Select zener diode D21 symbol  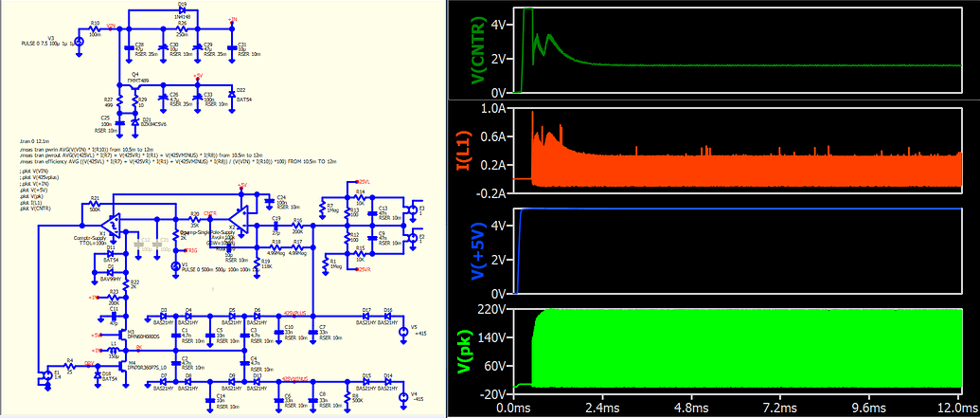[135, 122]
